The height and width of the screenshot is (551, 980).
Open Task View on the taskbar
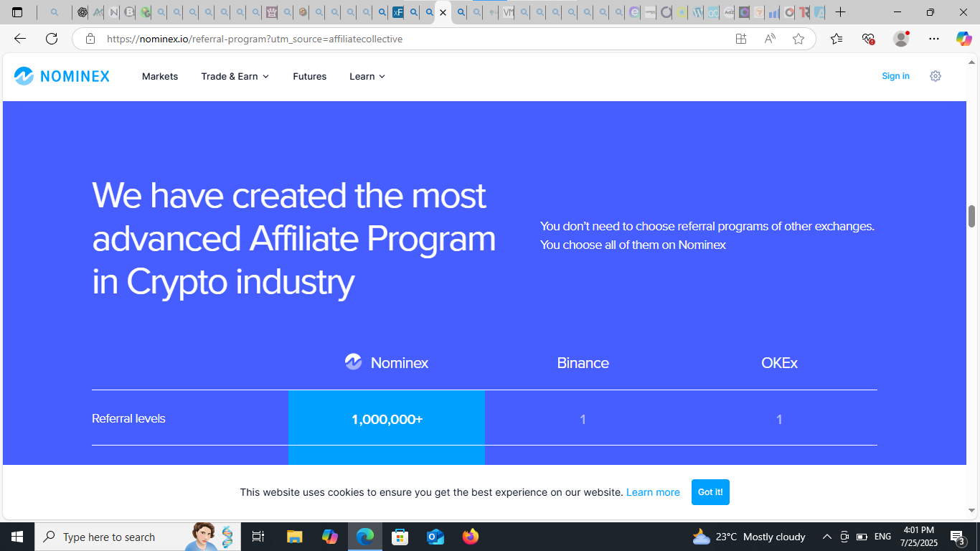[258, 537]
